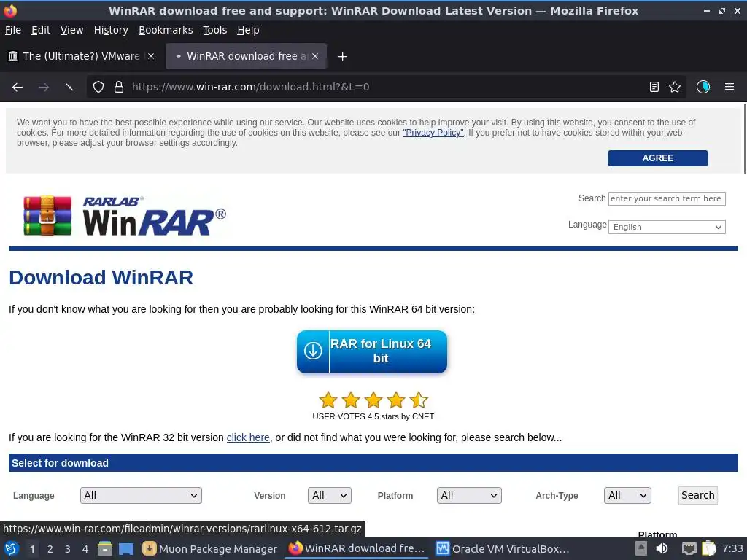This screenshot has height=560, width=747.
Task: Close the WinRAR download tab
Action: pyautogui.click(x=315, y=56)
